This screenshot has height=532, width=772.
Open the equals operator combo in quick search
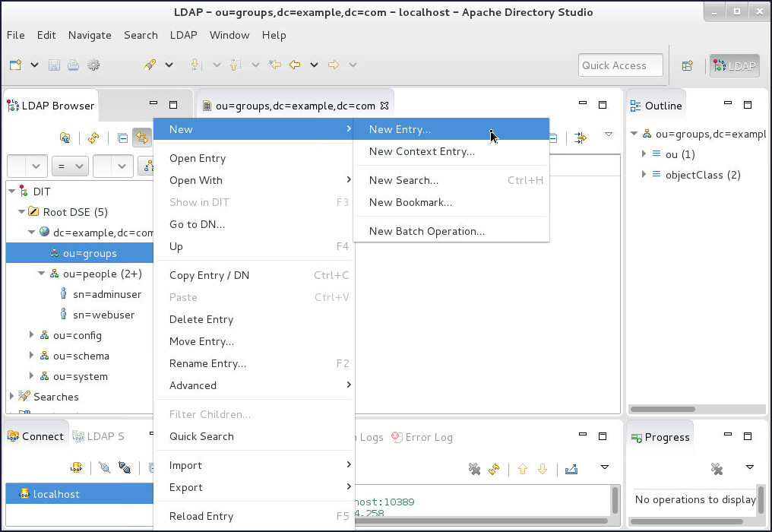[70, 166]
